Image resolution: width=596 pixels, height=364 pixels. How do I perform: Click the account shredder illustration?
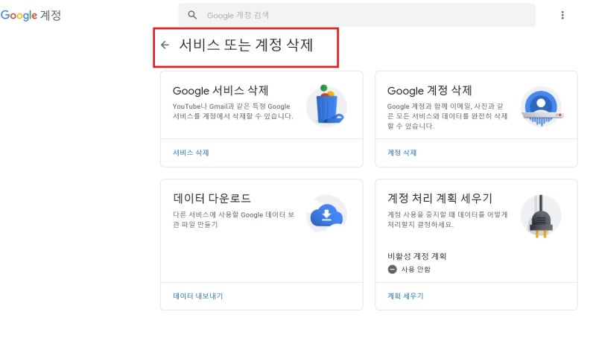point(541,106)
